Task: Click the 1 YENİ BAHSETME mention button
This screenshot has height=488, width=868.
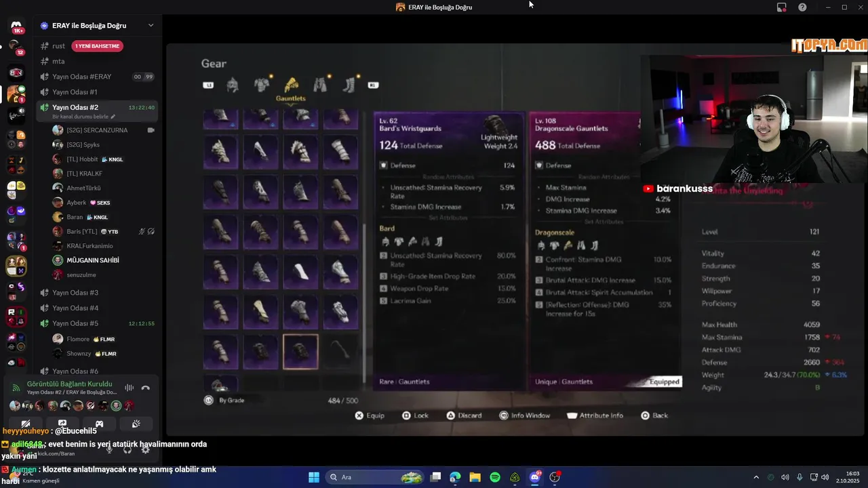Action: [98, 46]
